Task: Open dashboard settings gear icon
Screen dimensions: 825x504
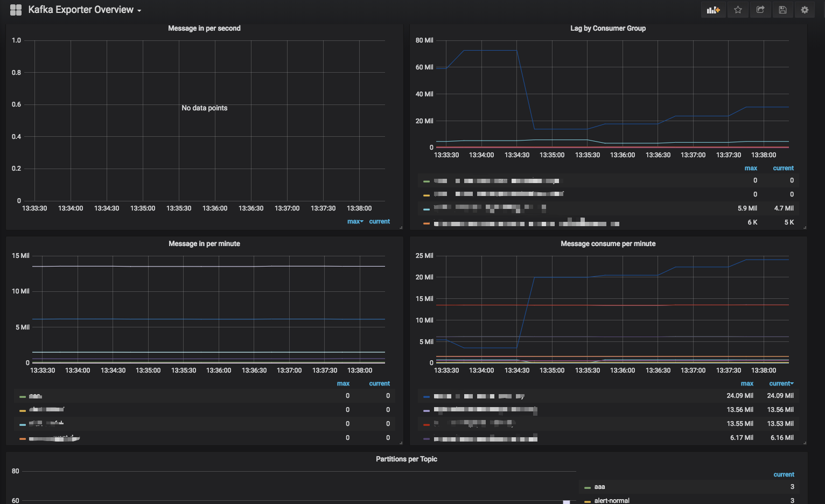Action: tap(805, 10)
